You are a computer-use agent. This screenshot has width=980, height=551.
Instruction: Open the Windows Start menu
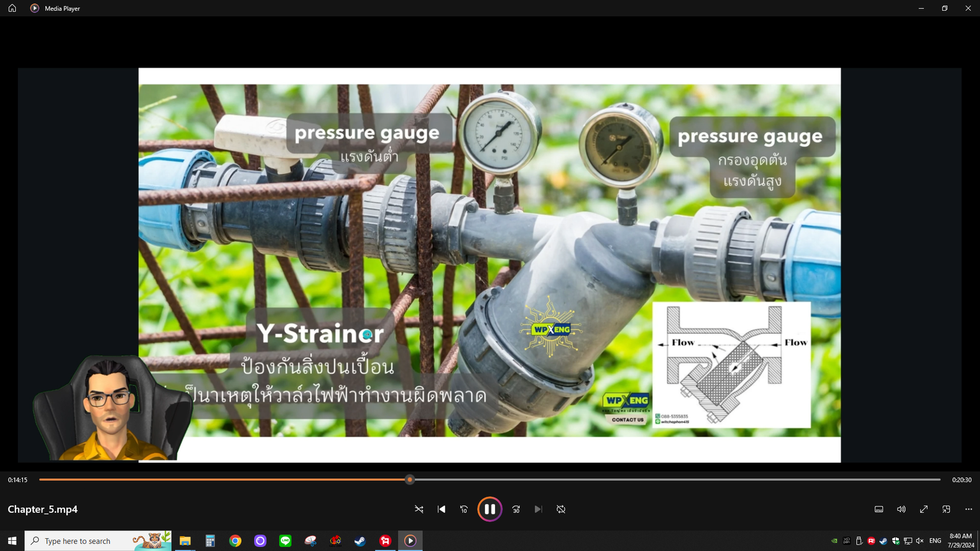[x=12, y=541]
